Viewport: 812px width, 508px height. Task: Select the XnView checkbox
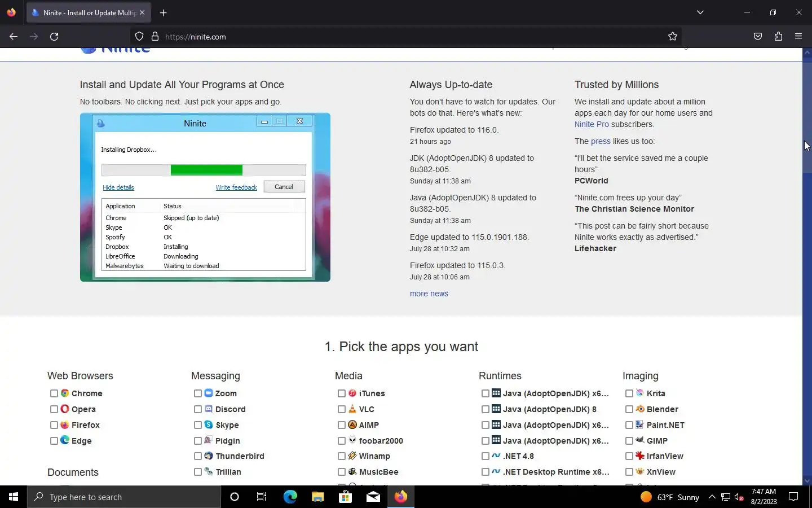pos(629,472)
